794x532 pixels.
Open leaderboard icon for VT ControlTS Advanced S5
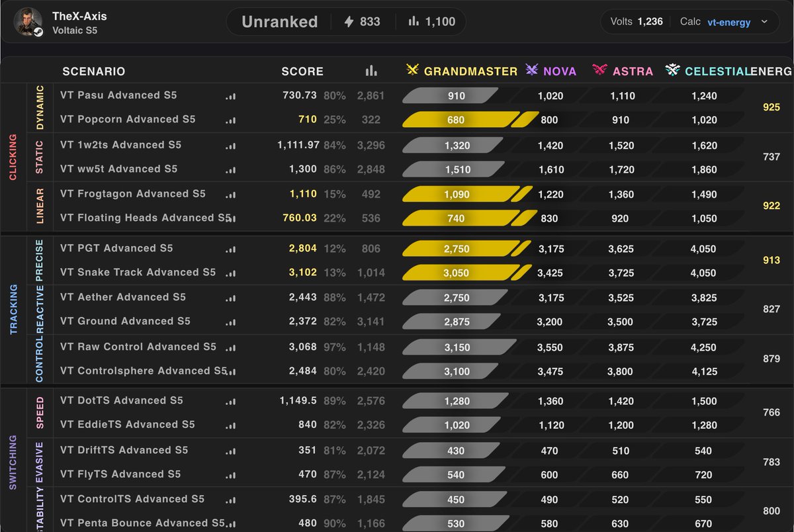coord(230,500)
